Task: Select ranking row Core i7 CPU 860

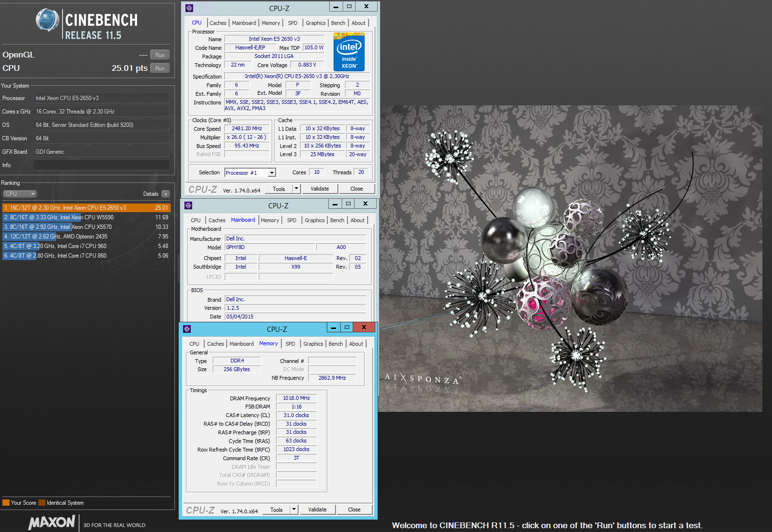Action: coord(86,256)
